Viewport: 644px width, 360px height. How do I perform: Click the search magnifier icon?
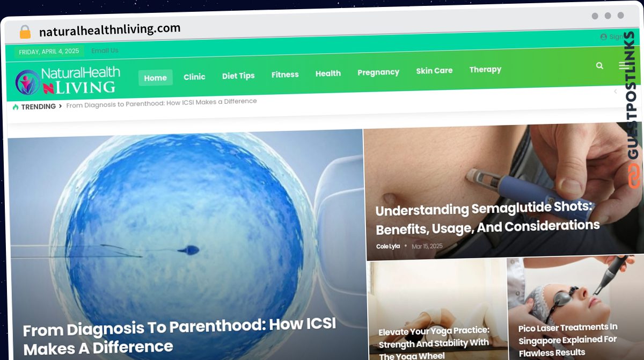click(x=599, y=66)
